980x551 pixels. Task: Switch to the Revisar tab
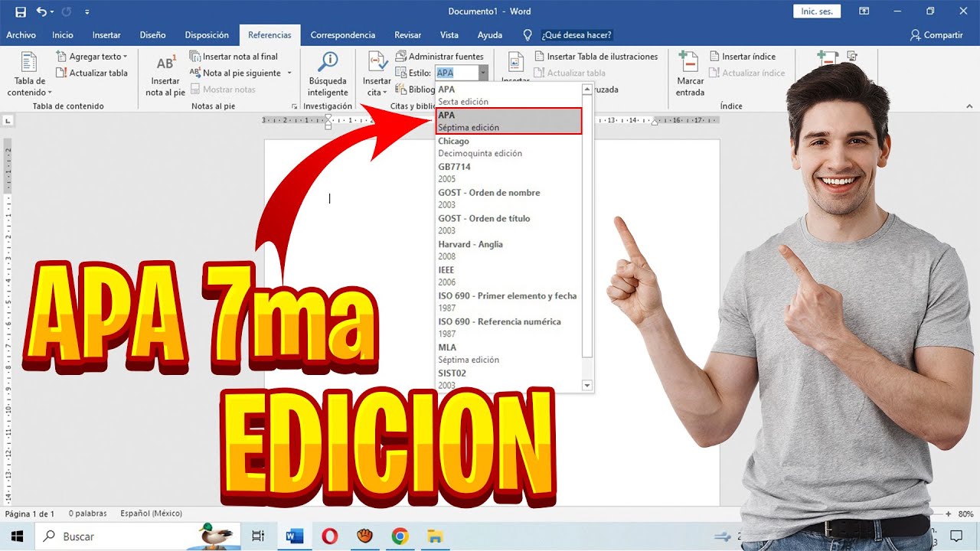tap(408, 35)
